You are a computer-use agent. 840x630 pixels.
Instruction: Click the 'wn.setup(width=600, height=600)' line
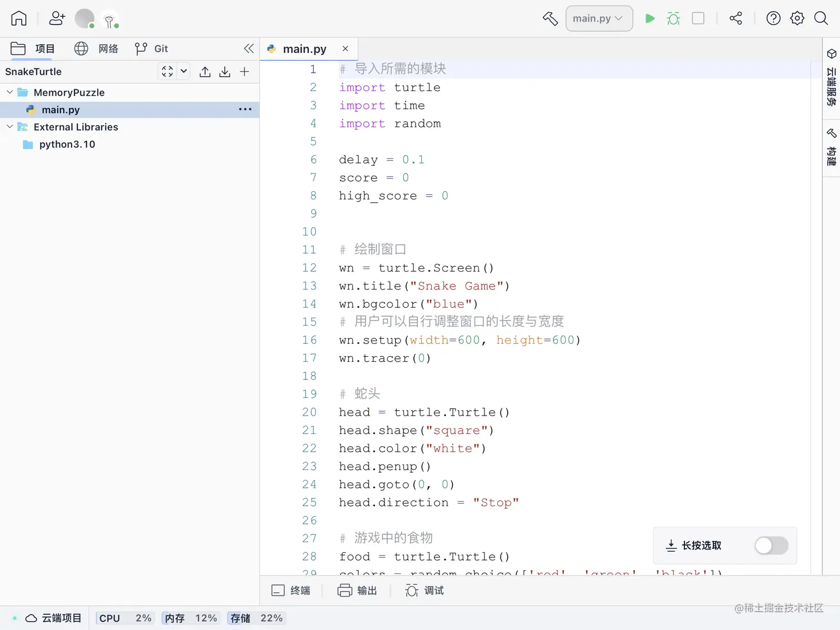click(460, 340)
